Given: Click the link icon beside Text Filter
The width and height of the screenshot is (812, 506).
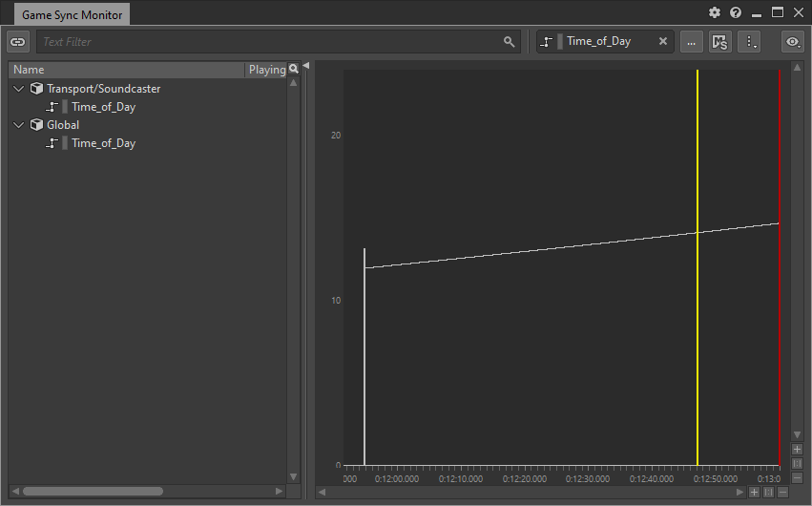Looking at the screenshot, I should [18, 42].
